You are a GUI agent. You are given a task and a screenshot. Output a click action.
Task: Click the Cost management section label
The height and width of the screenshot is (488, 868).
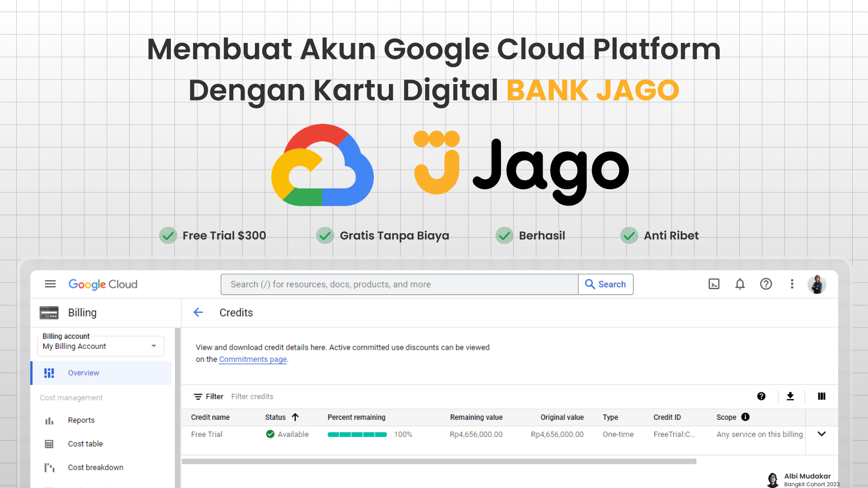pyautogui.click(x=71, y=398)
